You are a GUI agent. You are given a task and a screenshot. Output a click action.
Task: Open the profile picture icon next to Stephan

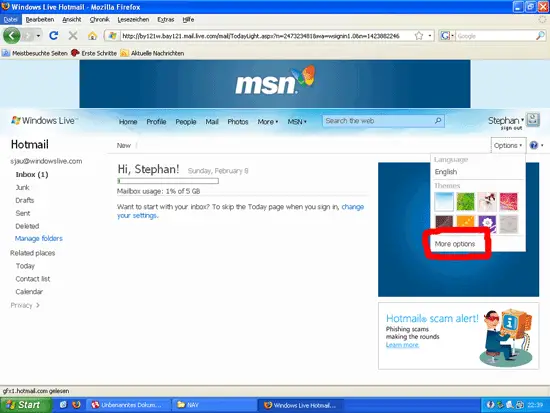(533, 120)
